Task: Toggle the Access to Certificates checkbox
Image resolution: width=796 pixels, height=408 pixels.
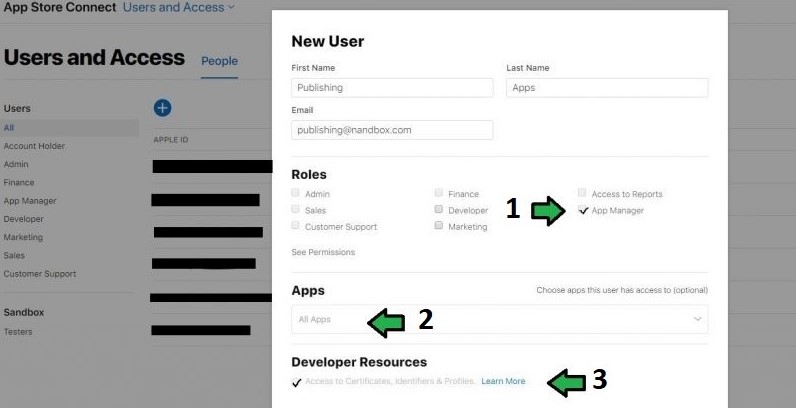Action: coord(296,382)
